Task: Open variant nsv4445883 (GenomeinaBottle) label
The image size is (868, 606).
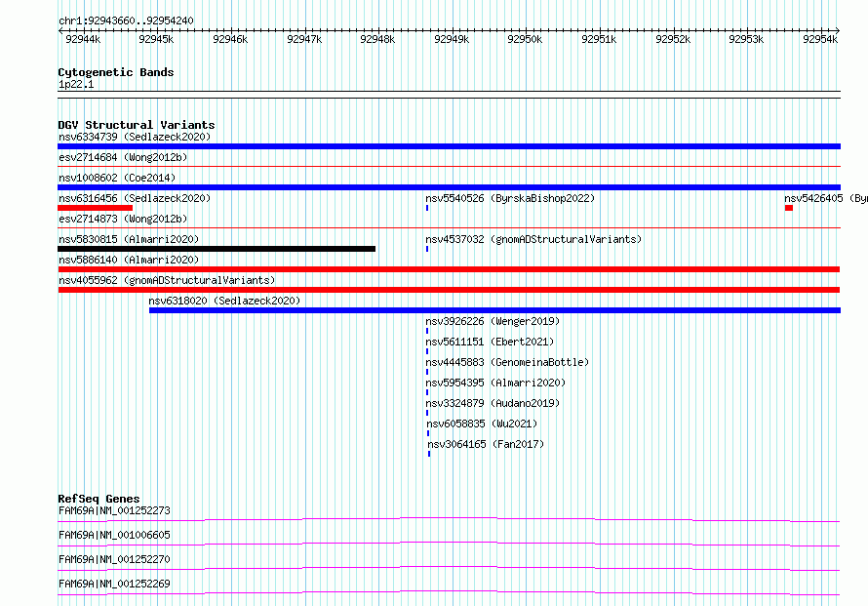Action: 507,362
